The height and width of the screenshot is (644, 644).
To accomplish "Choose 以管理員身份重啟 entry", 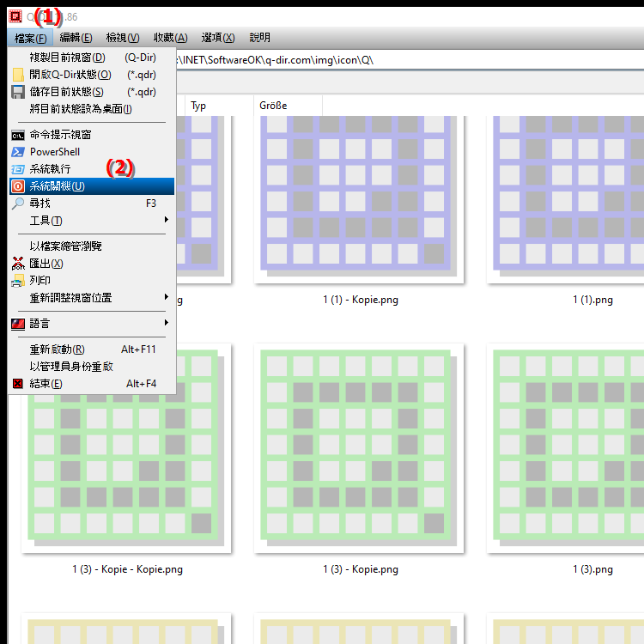I will coord(92,367).
